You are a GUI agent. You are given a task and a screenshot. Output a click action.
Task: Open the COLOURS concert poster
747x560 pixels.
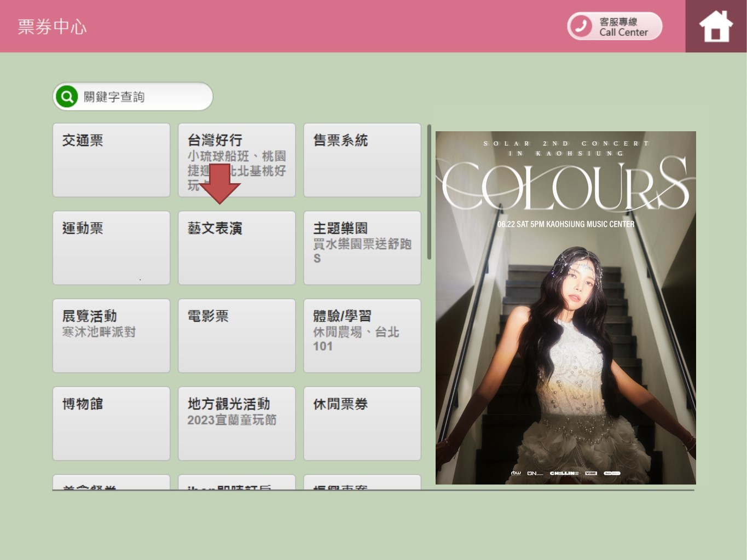566,308
